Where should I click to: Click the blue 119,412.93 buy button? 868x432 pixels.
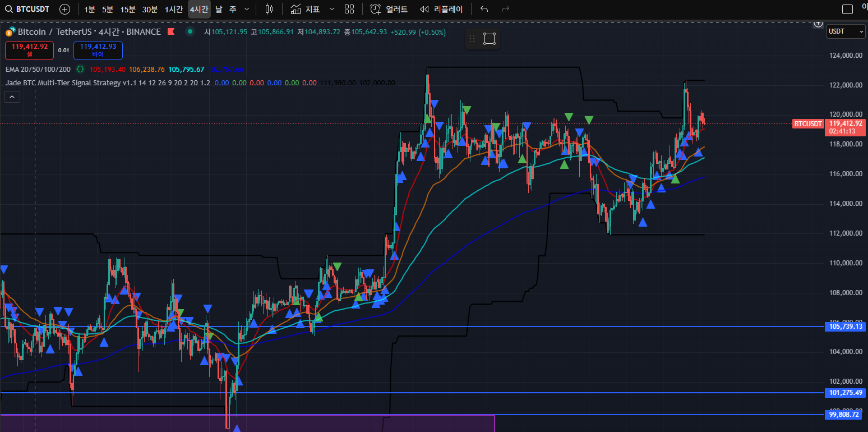pyautogui.click(x=98, y=50)
